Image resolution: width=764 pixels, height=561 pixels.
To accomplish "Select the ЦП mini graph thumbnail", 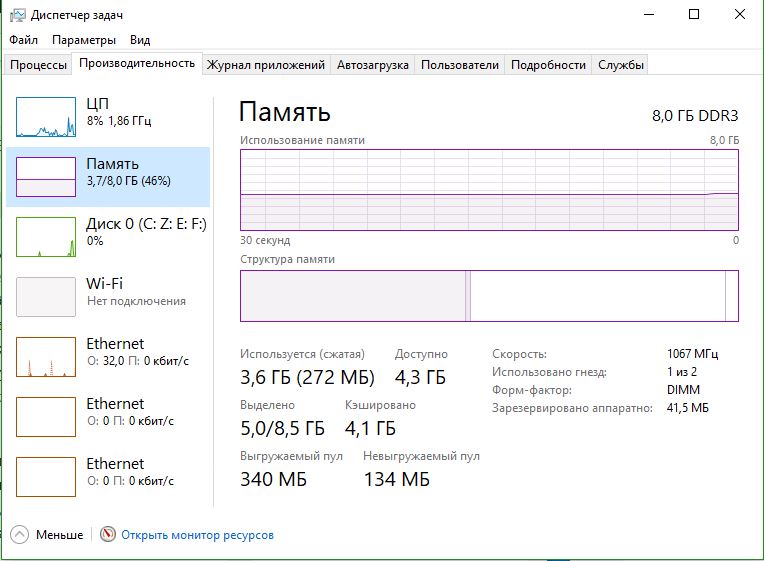I will tap(46, 117).
